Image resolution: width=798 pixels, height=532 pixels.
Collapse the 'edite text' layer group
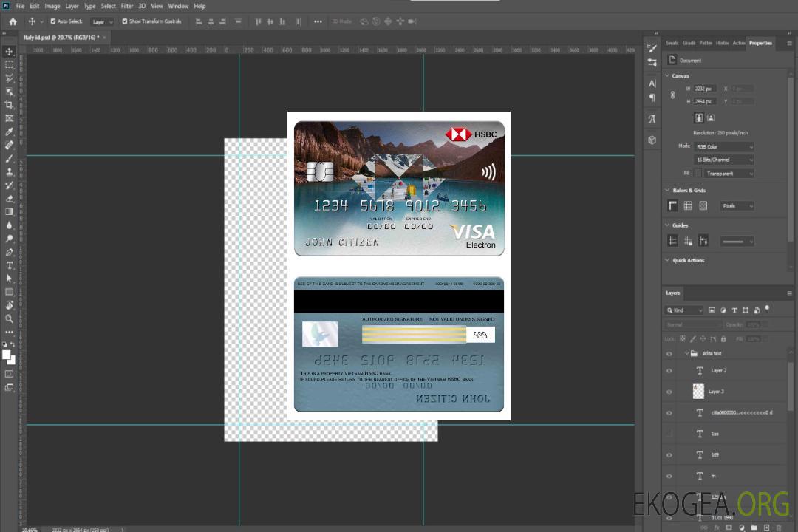click(x=686, y=353)
